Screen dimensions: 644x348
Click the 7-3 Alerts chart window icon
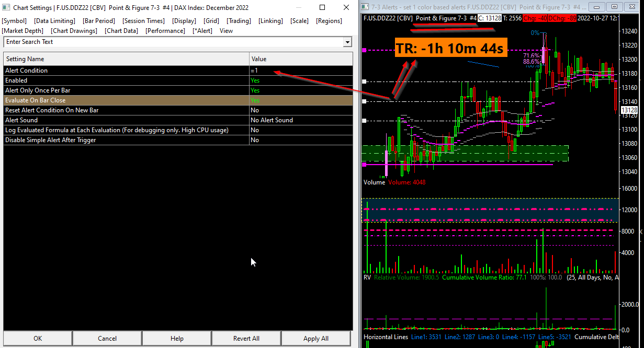pos(365,7)
